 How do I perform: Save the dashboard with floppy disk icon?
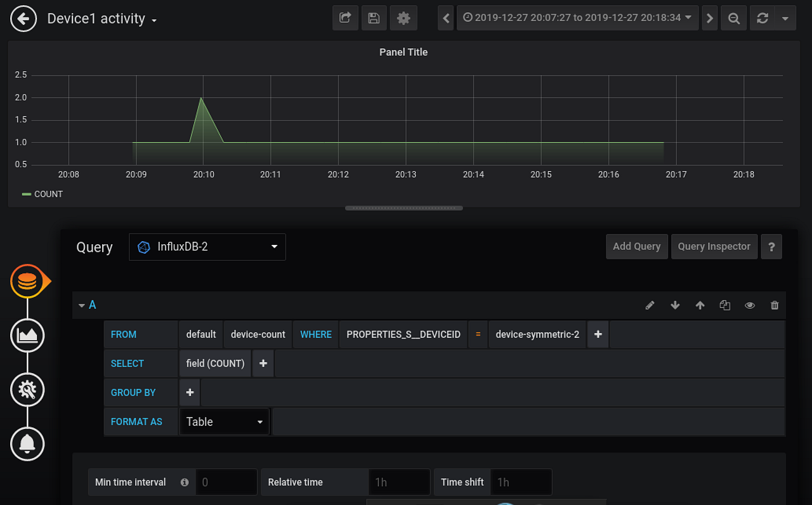[x=374, y=18]
